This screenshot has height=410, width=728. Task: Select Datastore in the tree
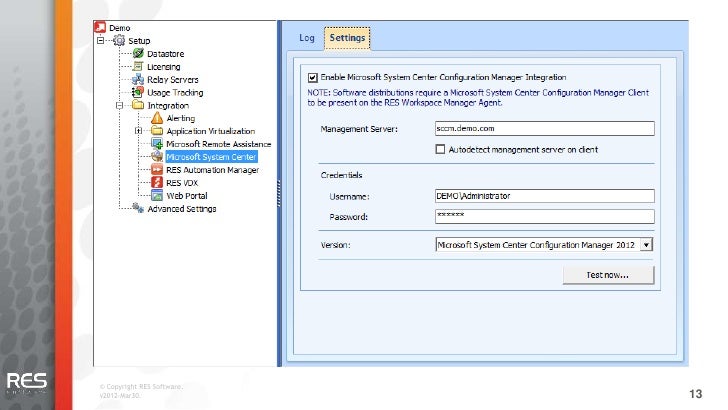165,54
